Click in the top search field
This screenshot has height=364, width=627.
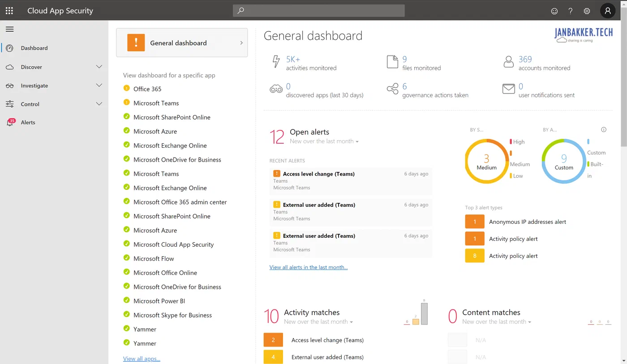318,11
